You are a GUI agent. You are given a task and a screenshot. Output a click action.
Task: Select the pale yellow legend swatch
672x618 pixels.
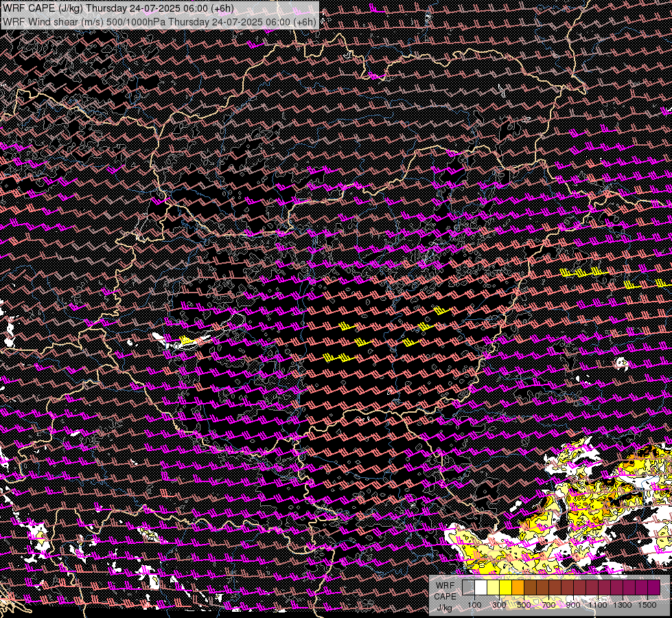(x=494, y=587)
